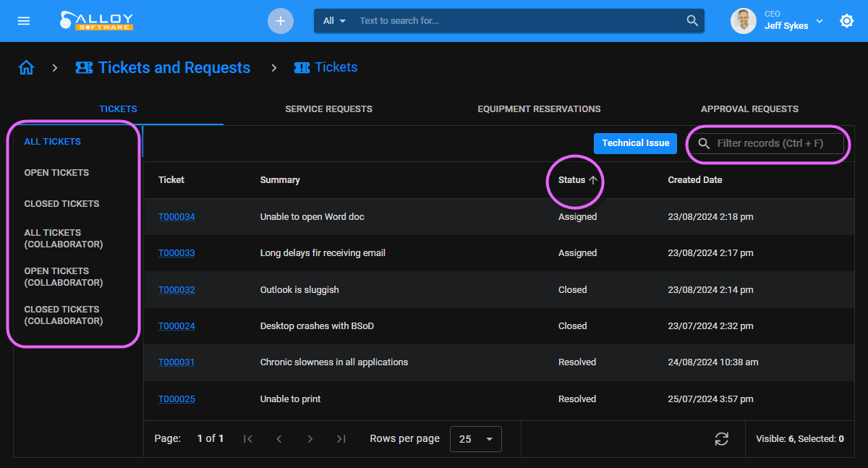This screenshot has height=468, width=868.
Task: Open ticket T000024 link
Action: point(176,326)
